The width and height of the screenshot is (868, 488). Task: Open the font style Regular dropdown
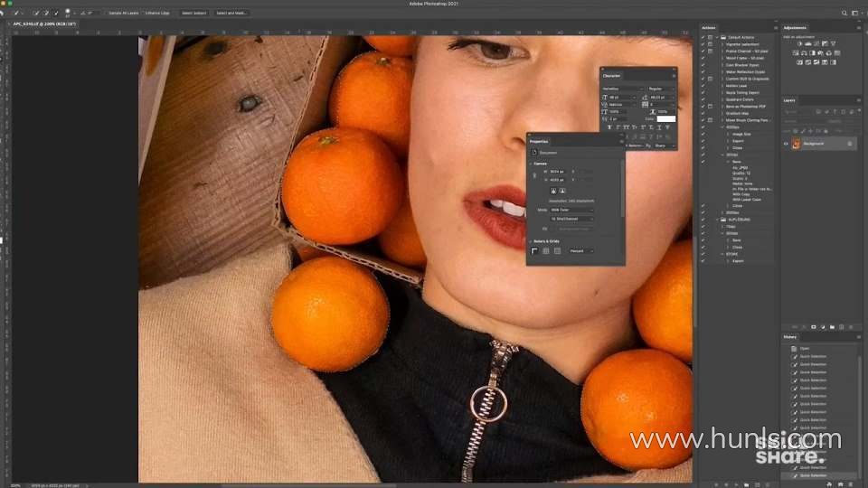[662, 89]
